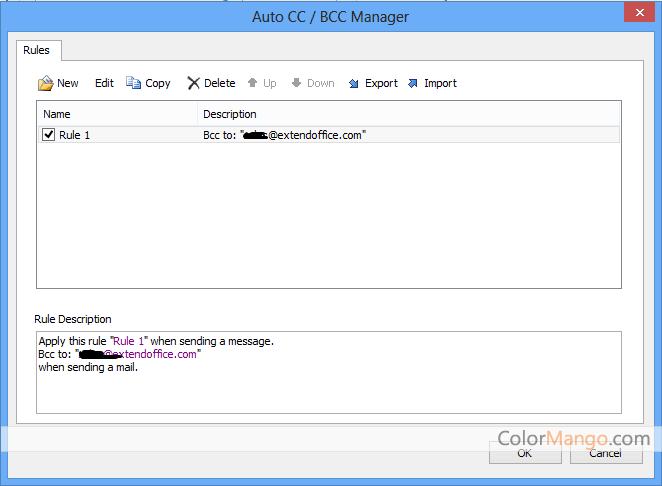
Task: Uncheck the Rule 1 checkbox
Action: coord(49,135)
